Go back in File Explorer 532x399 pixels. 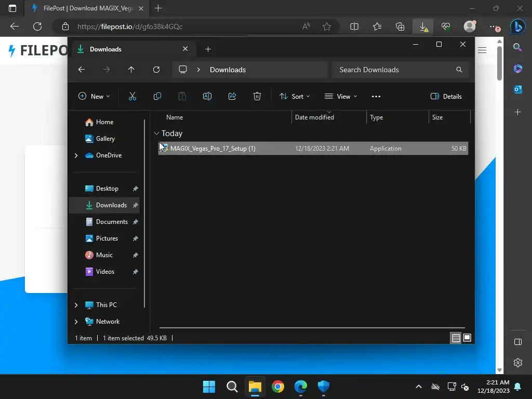pyautogui.click(x=82, y=70)
